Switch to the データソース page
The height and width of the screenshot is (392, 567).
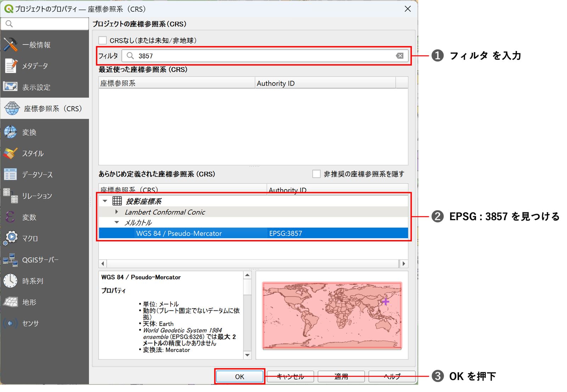45,174
